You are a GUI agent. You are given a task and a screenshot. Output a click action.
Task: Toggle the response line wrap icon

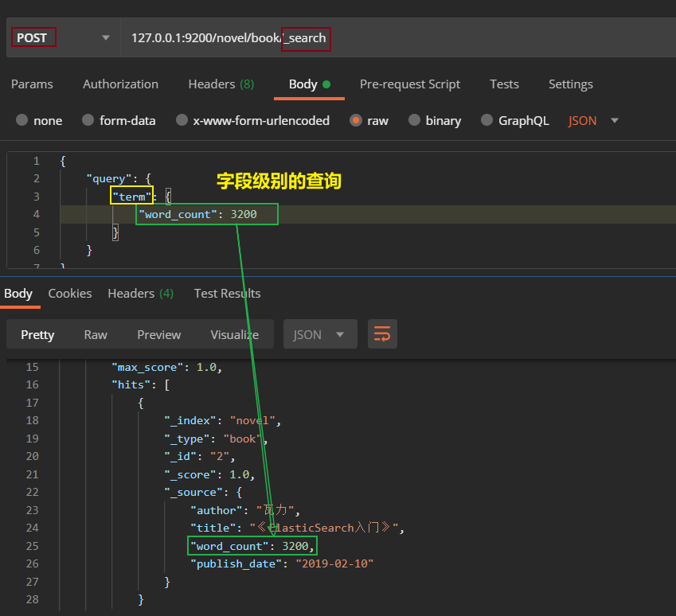[x=382, y=334]
